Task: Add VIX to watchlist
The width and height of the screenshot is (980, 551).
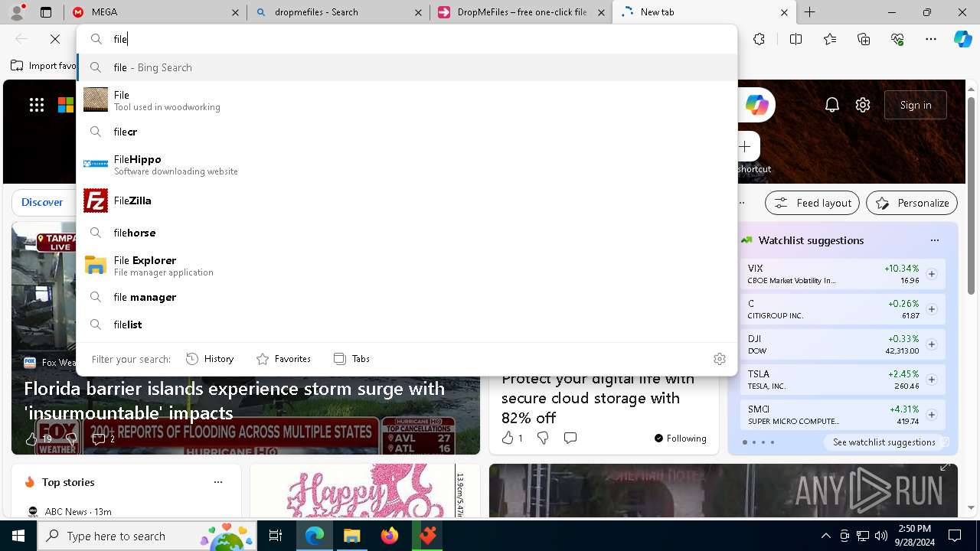Action: (x=931, y=274)
